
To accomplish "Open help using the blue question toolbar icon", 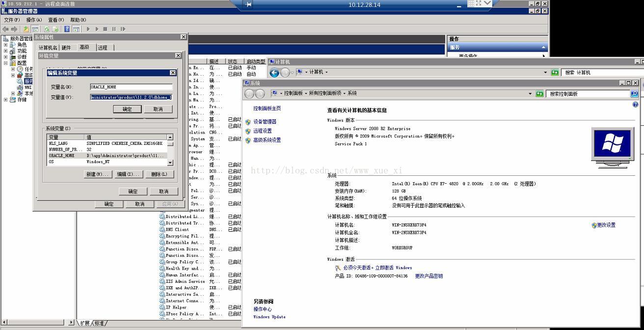I will (x=67, y=29).
